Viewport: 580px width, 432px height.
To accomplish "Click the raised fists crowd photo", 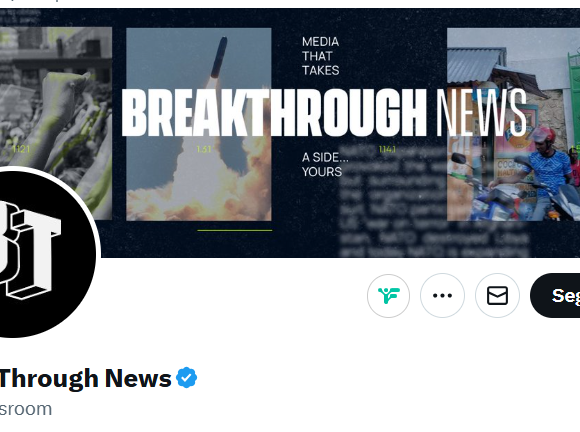I will point(55,123).
